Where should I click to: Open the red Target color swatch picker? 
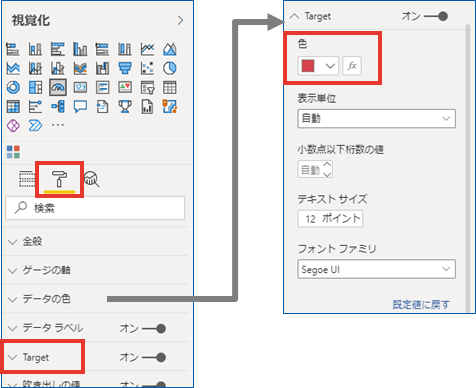318,66
